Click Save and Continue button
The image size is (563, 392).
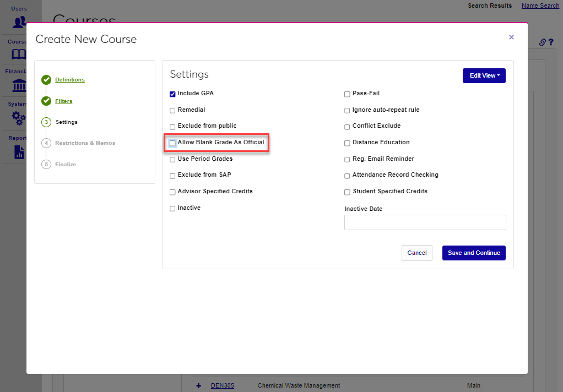474,253
